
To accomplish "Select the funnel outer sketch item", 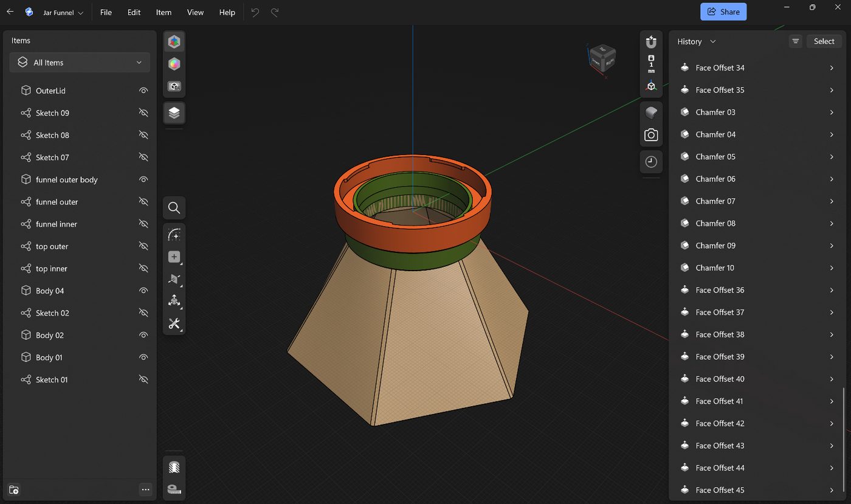I will 57,202.
